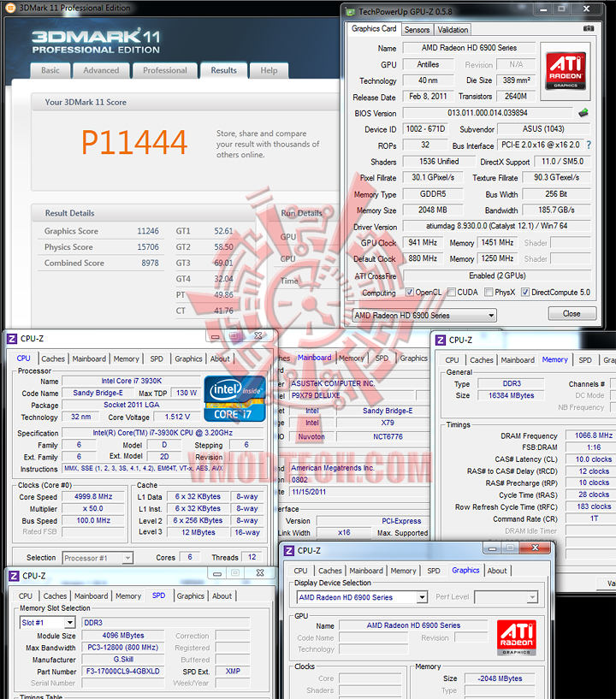
Task: Click the Physics Score 15706 value
Action: (x=147, y=247)
